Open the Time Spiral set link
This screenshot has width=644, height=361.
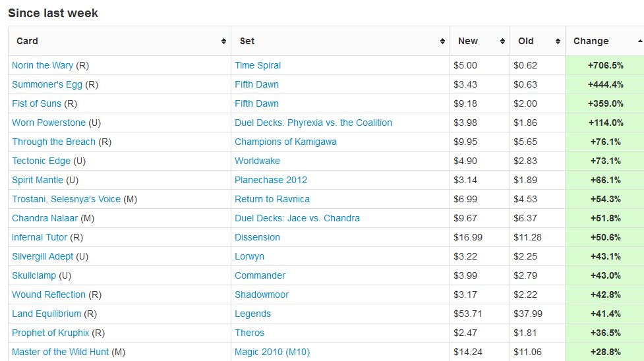[x=258, y=65]
